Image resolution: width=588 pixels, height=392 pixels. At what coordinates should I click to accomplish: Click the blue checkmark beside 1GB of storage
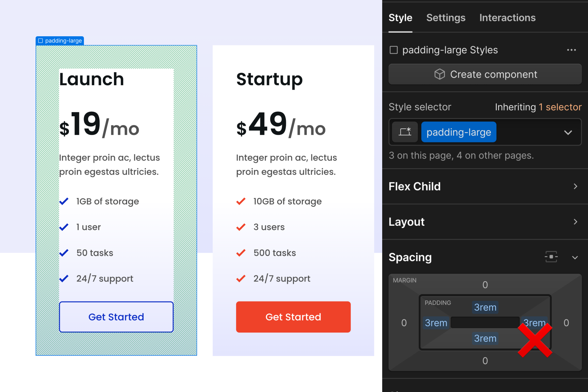pos(64,201)
